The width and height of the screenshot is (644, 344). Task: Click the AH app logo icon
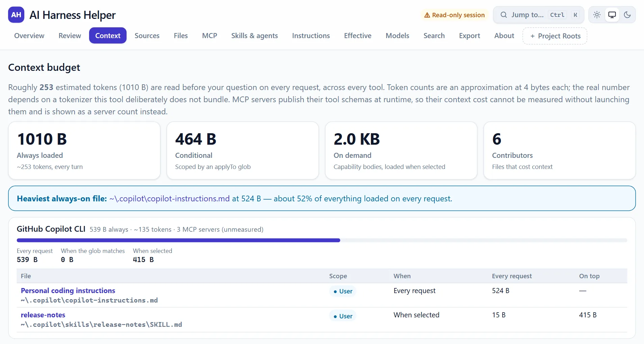16,15
